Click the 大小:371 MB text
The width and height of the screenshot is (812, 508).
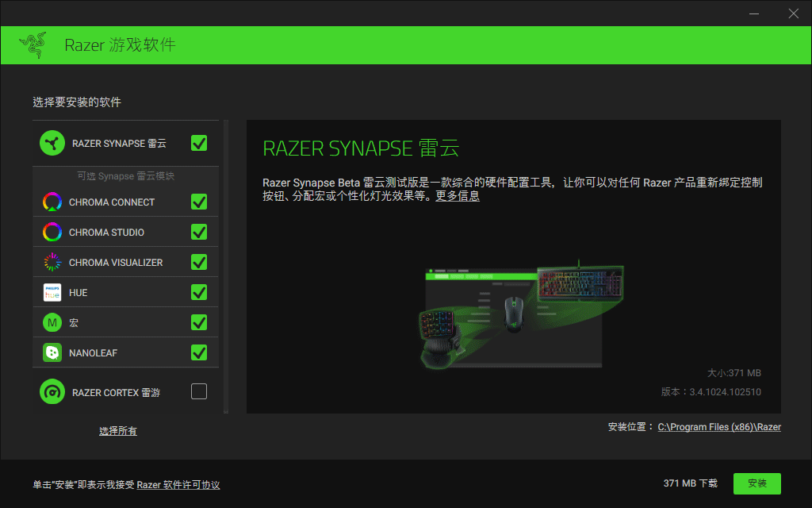point(734,373)
